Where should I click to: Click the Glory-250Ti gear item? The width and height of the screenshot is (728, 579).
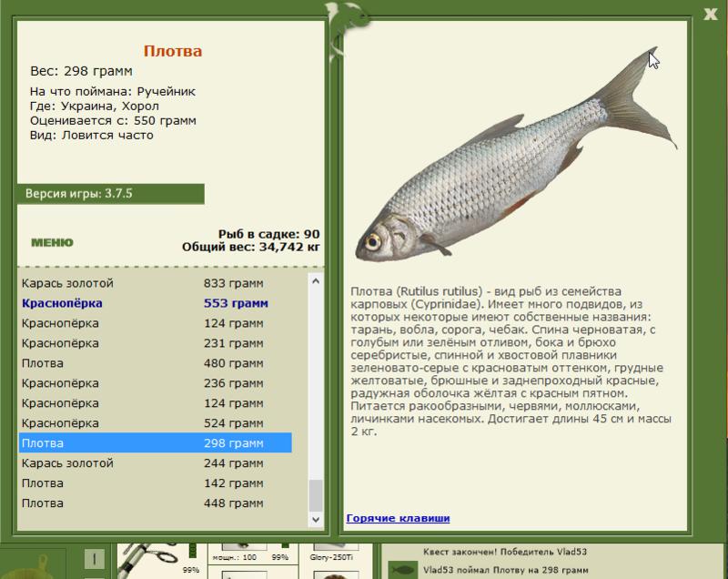click(x=333, y=554)
